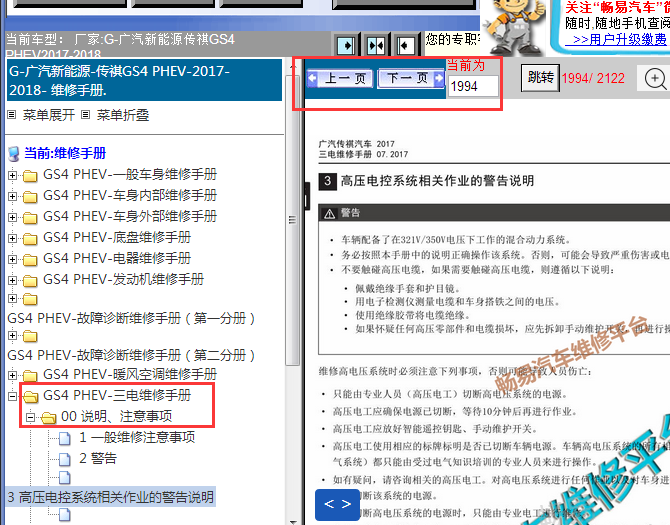This screenshot has width=670, height=525.
Task: Click the zoom in magnifier icon
Action: (x=655, y=78)
